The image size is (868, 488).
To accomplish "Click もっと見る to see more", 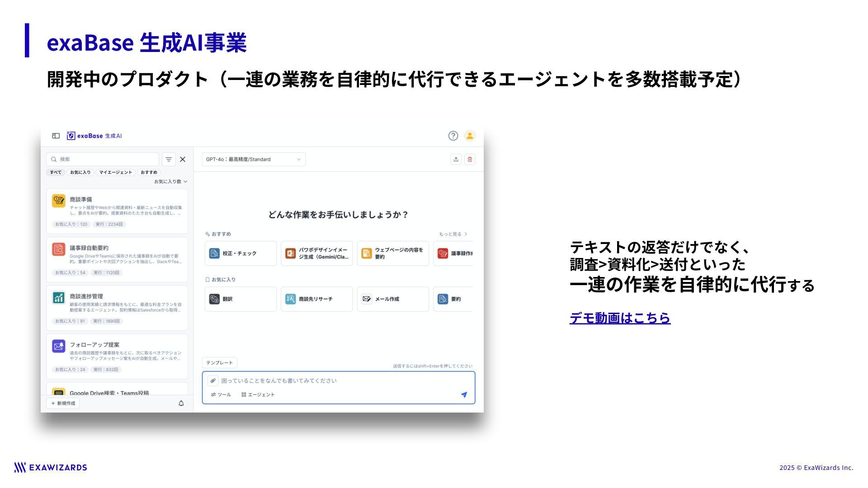I will tap(453, 234).
